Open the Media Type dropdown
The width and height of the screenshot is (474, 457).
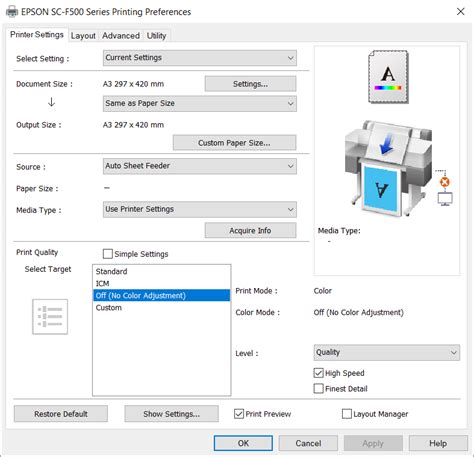[200, 209]
